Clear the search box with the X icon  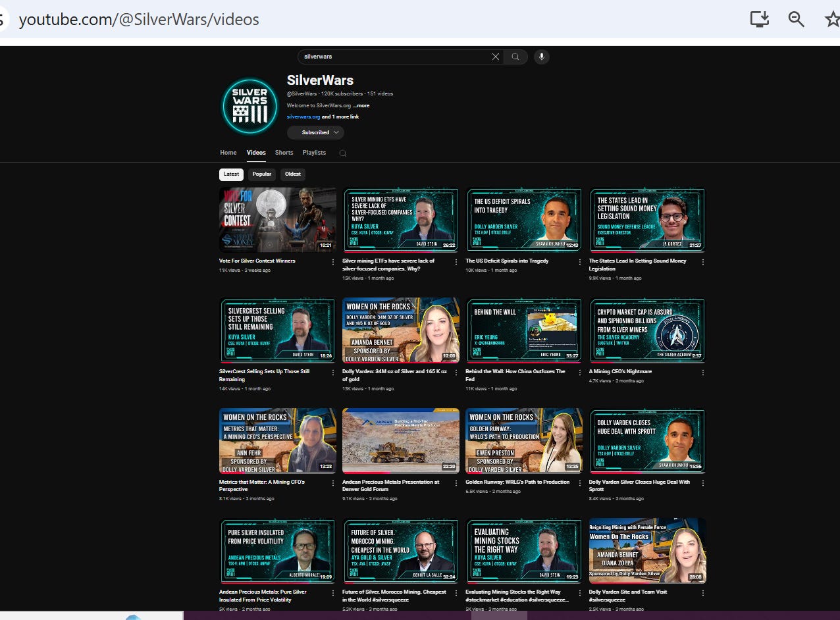(x=496, y=57)
